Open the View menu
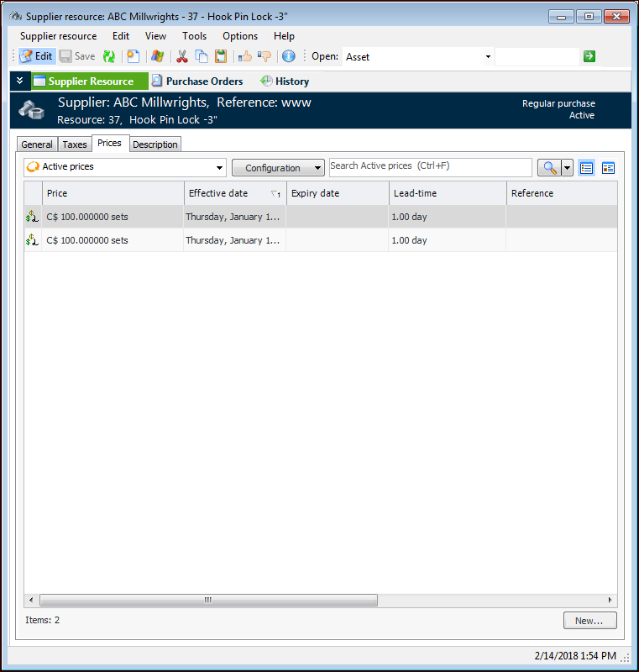The height and width of the screenshot is (672, 639). pyautogui.click(x=155, y=36)
